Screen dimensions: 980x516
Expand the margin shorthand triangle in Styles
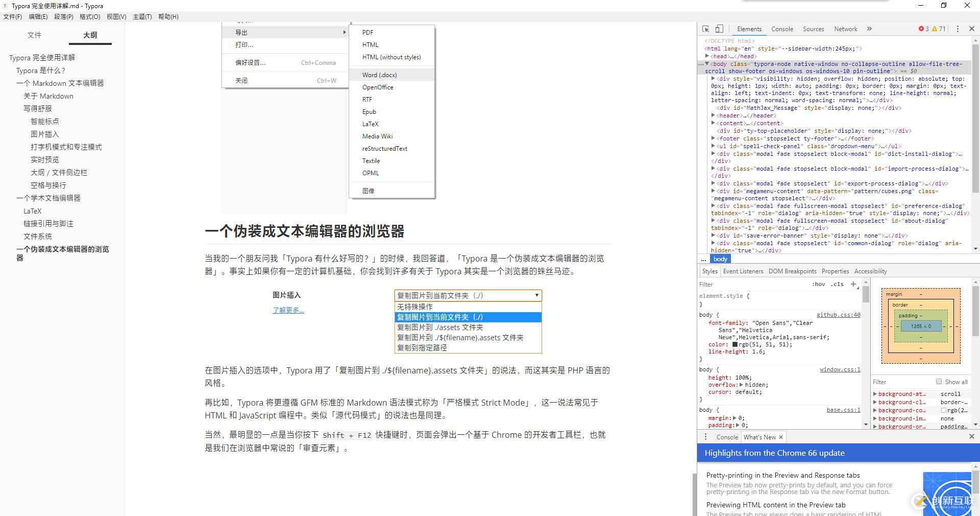pos(734,418)
